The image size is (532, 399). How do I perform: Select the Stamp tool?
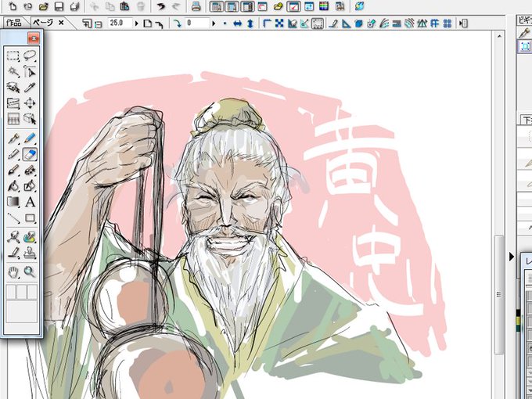coord(30,253)
